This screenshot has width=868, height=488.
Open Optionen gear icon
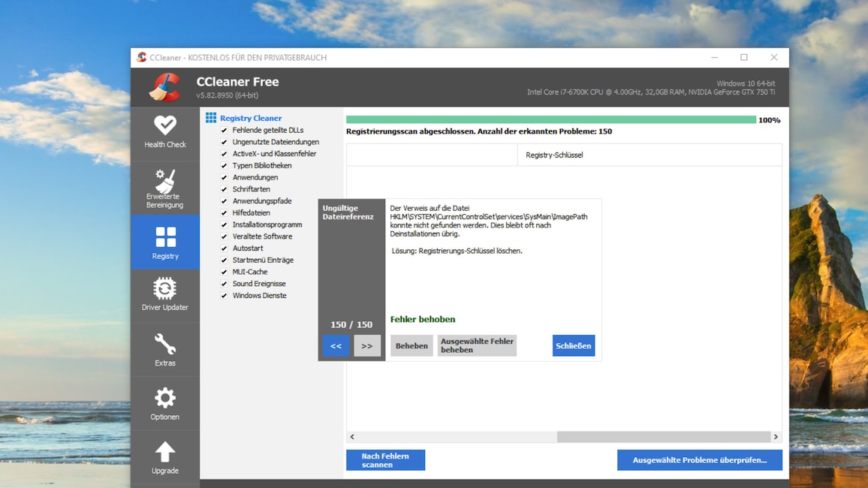[165, 397]
